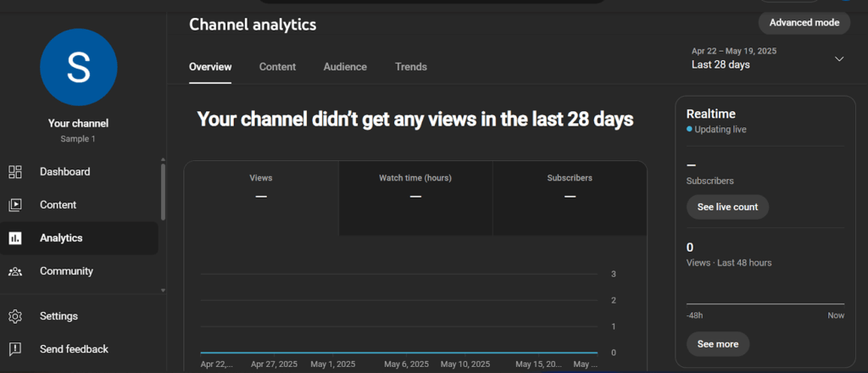Click the Dashboard grid icon in sidebar
The image size is (868, 373).
click(15, 172)
